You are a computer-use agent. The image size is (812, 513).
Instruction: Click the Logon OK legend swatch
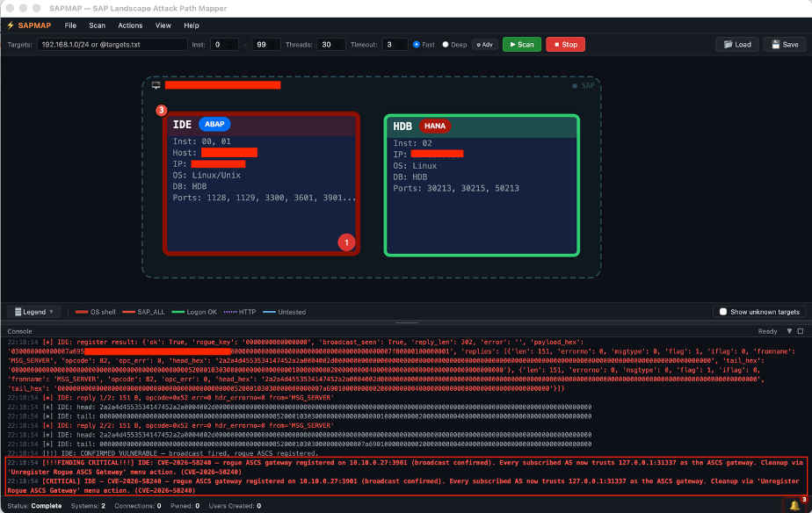178,312
